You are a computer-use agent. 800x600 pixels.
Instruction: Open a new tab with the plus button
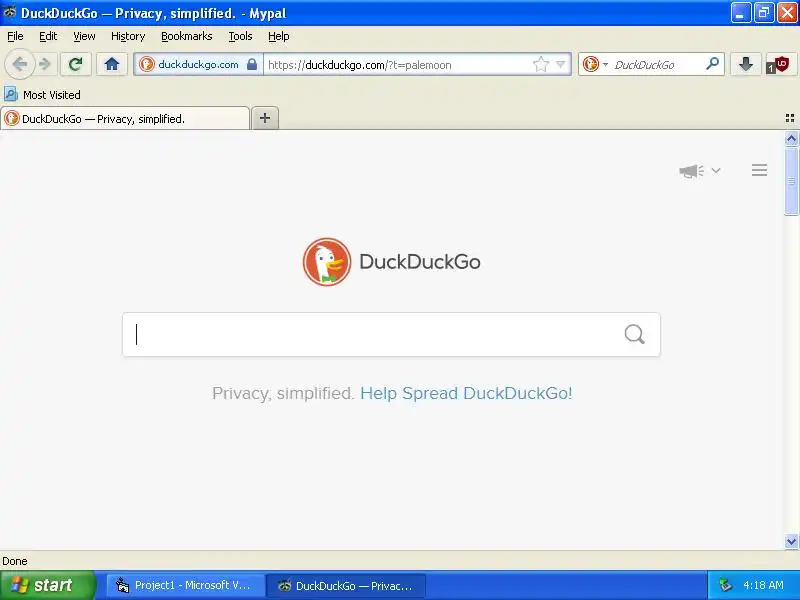click(265, 118)
